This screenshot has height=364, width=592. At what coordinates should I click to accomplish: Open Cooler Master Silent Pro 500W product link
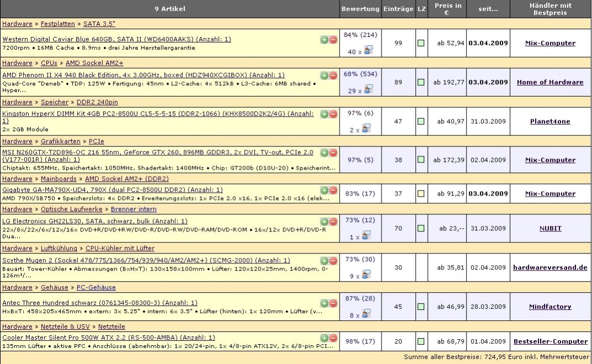(109, 337)
